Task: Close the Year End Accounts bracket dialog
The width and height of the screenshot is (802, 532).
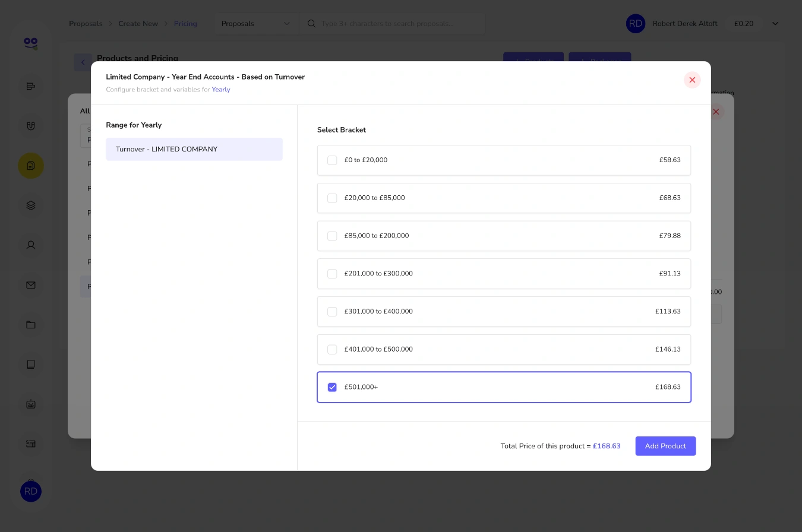Action: (692, 80)
